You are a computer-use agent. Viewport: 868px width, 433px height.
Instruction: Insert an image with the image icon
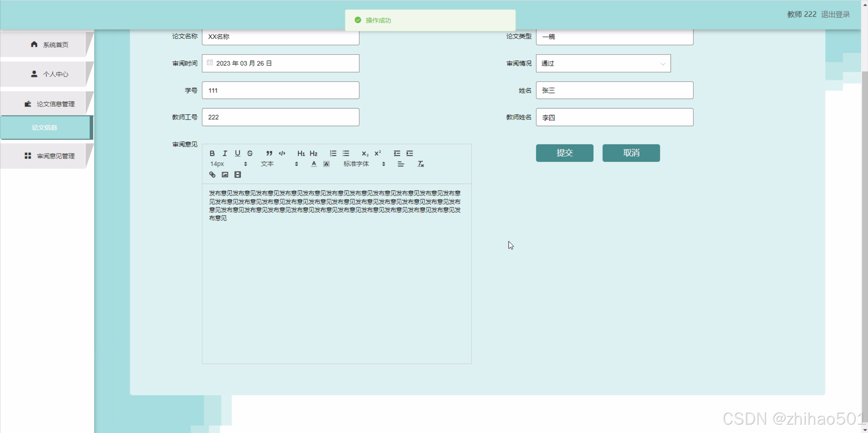(x=225, y=174)
